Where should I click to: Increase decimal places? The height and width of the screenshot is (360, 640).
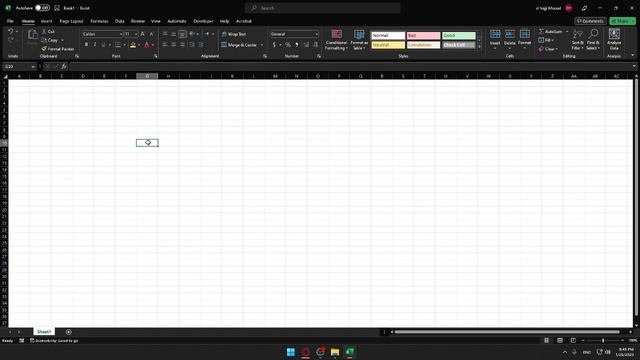(x=306, y=45)
